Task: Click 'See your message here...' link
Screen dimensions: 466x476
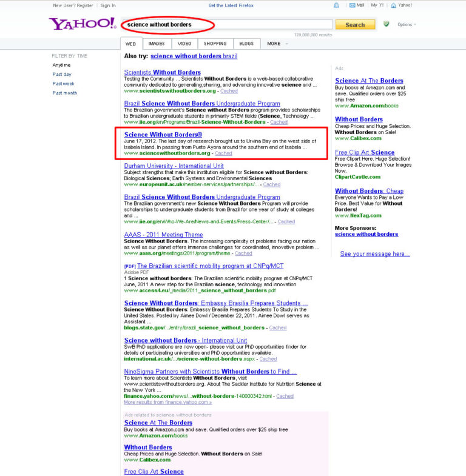Action: (375, 254)
